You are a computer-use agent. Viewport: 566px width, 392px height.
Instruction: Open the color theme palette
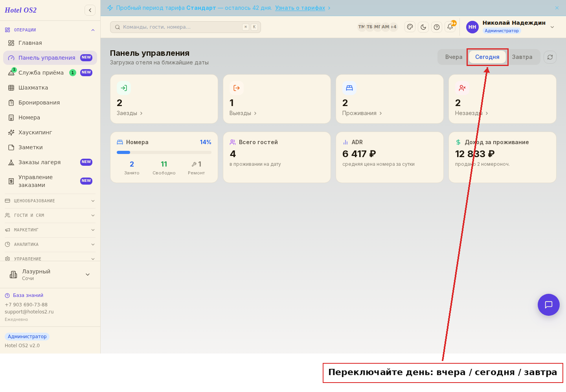coord(410,27)
